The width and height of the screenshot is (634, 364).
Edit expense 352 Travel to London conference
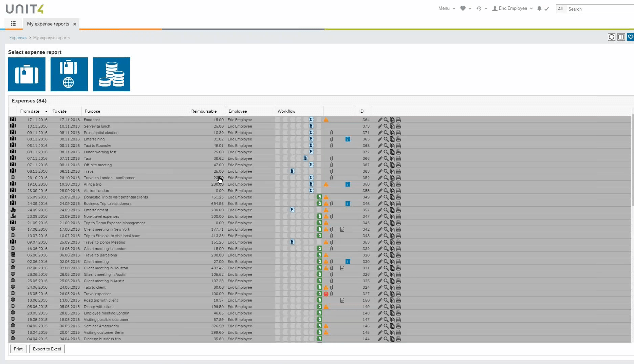380,178
